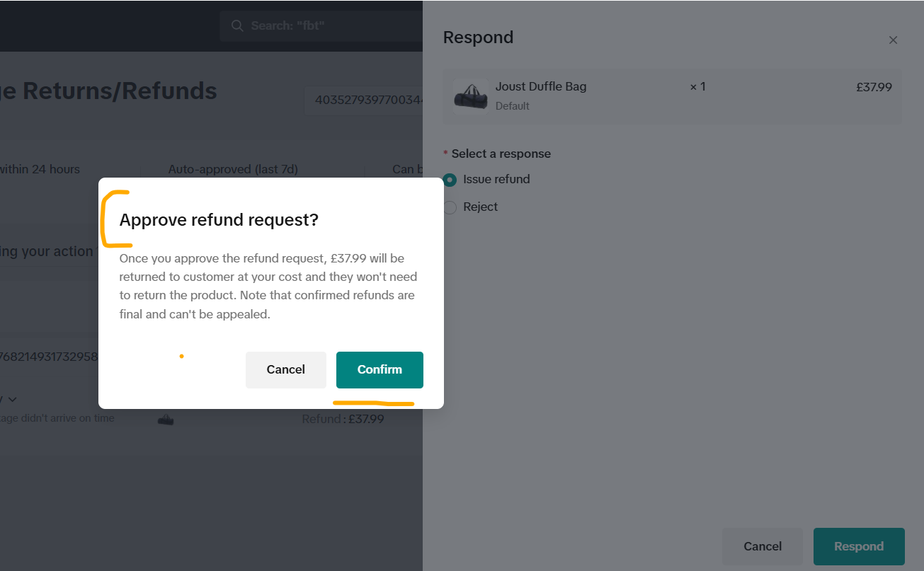
Task: Open the Joust Duffle Bag product name
Action: pos(541,87)
